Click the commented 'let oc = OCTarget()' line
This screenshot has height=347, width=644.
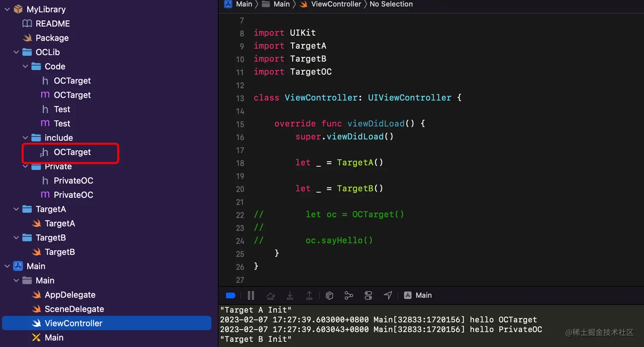329,215
